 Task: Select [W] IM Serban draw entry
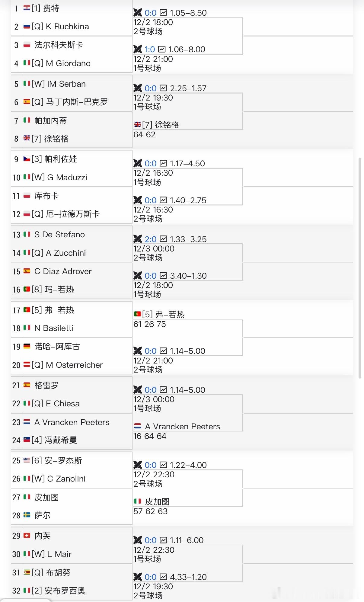66,84
